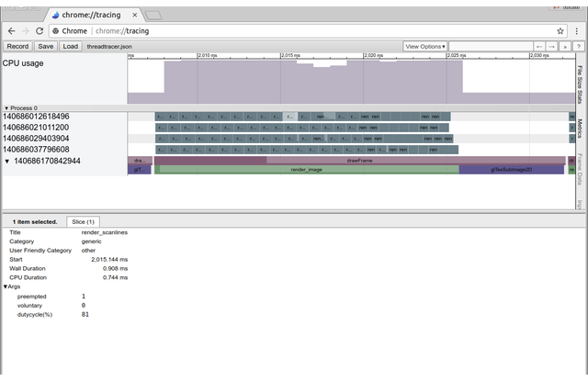Click the double chevron toggle button in toolbar
588x381 pixels.
tap(565, 47)
